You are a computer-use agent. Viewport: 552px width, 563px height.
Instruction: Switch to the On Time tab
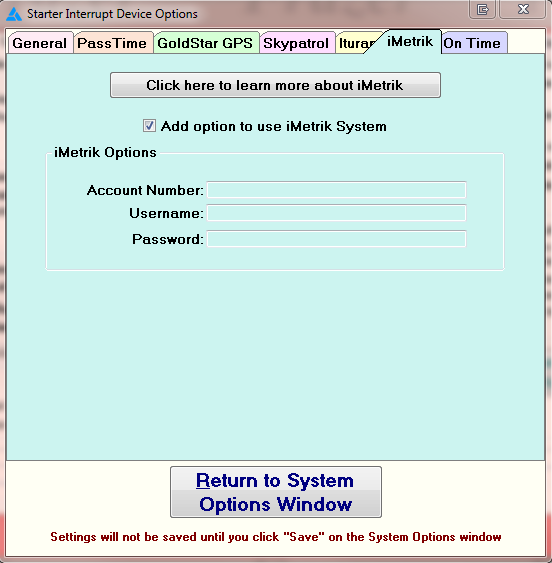tap(473, 43)
